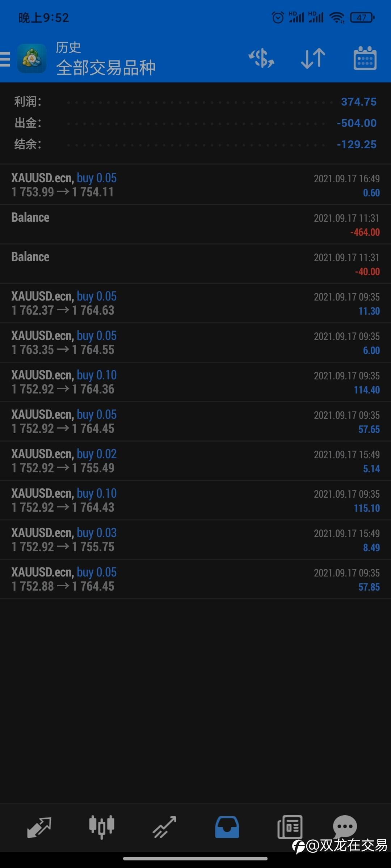
Task: Select the Balance entry of -464.00
Action: point(195,224)
